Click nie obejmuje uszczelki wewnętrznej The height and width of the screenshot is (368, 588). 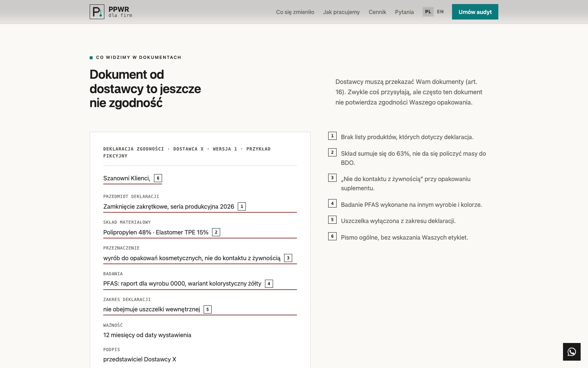pyautogui.click(x=152, y=309)
